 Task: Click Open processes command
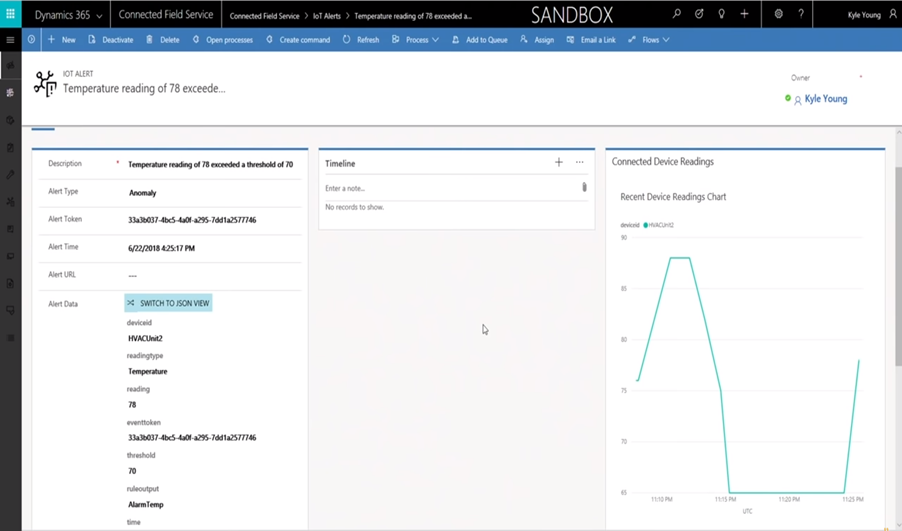[x=222, y=40]
